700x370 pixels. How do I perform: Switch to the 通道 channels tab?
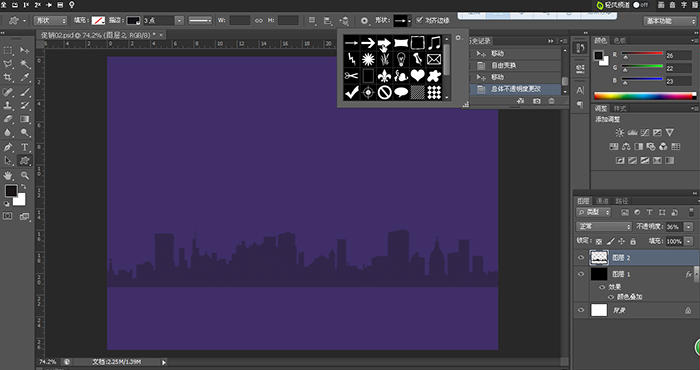(x=602, y=201)
